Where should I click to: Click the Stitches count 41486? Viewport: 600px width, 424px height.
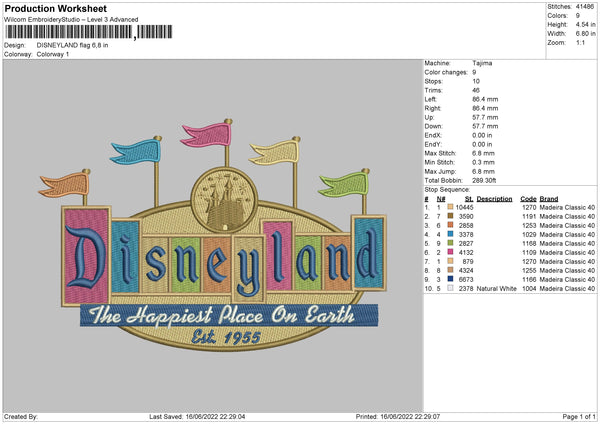(x=585, y=7)
